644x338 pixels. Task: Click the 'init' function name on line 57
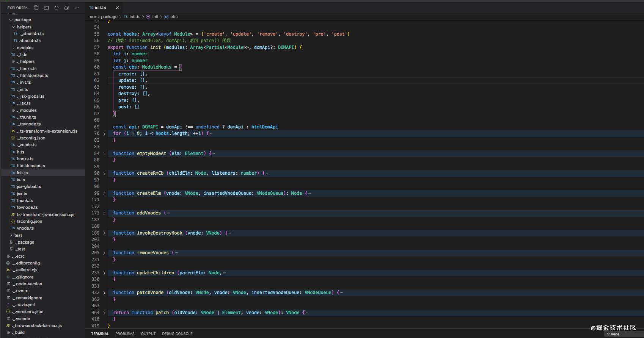click(x=156, y=47)
